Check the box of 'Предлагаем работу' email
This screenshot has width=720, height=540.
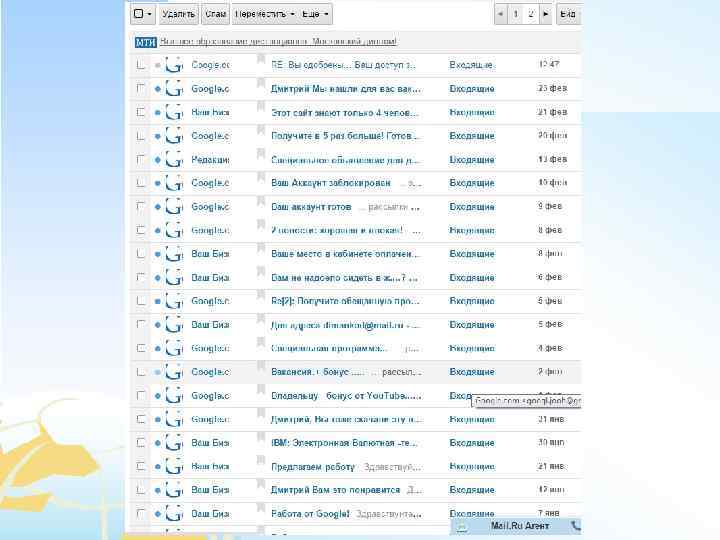coord(141,466)
